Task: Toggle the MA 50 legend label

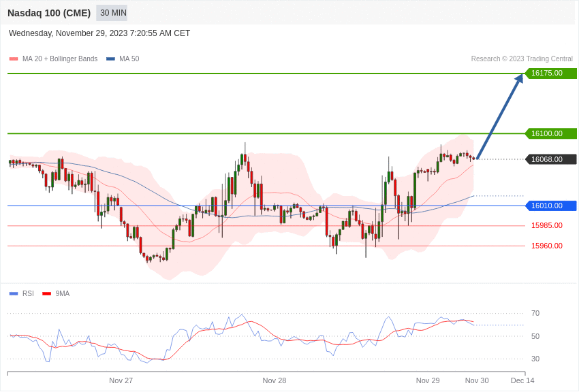Action: (129, 59)
